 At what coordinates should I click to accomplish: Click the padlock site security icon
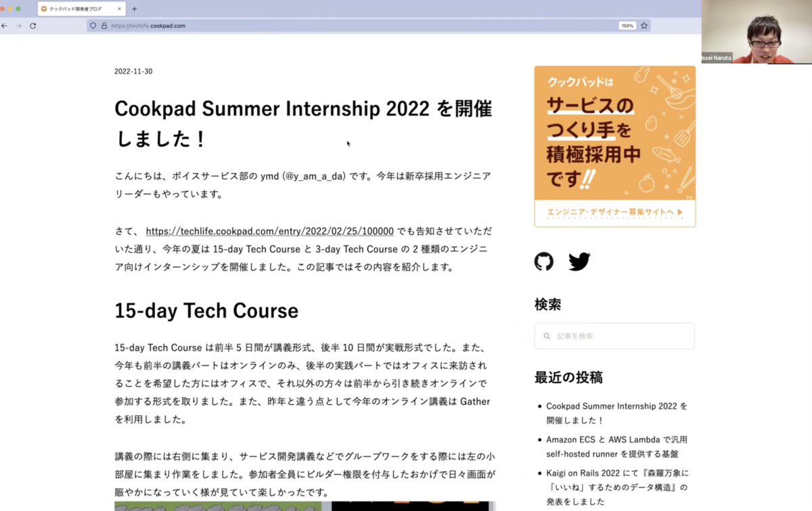click(x=104, y=26)
